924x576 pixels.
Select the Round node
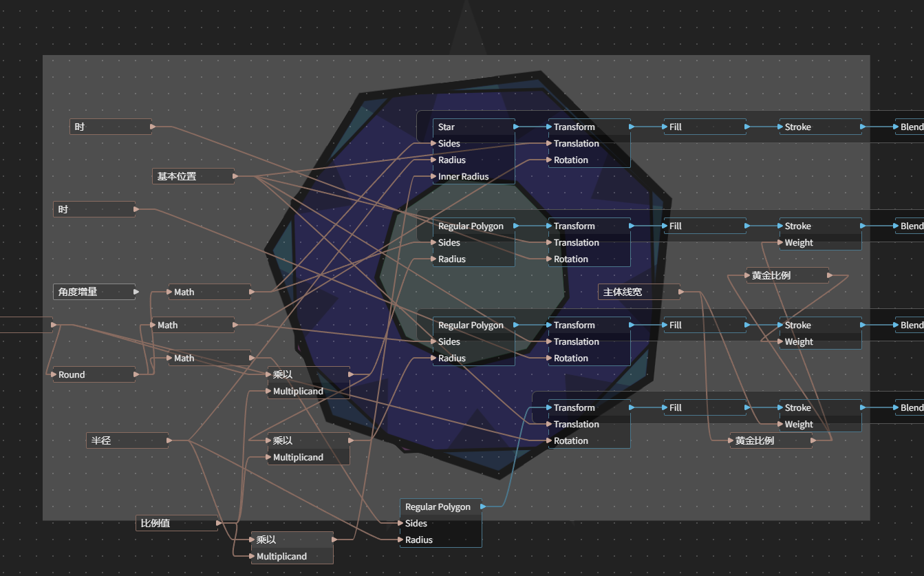94,374
